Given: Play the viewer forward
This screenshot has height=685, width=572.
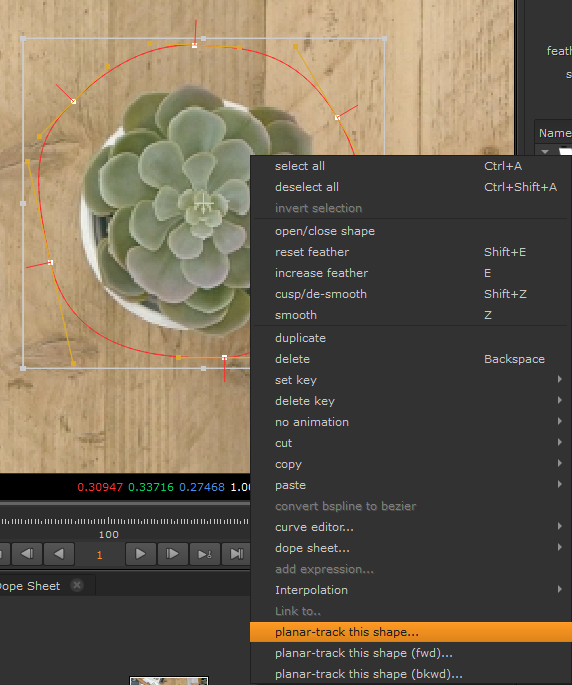Looking at the screenshot, I should click(141, 554).
